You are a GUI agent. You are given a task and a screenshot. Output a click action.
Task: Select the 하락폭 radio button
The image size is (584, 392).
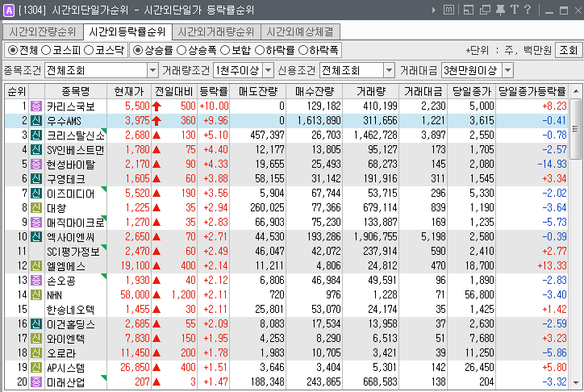(303, 50)
